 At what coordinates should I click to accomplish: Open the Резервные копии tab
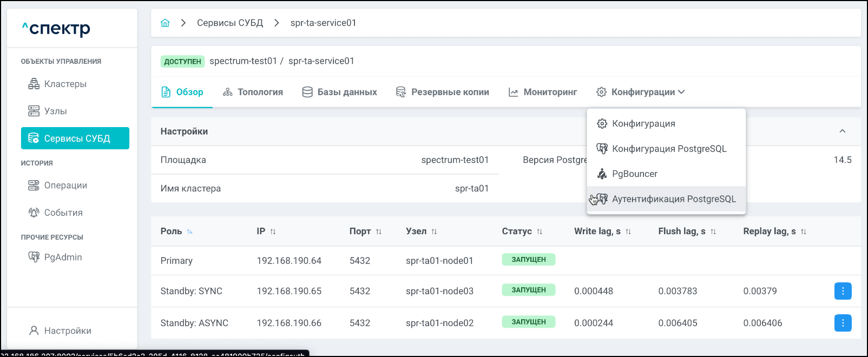[x=443, y=92]
